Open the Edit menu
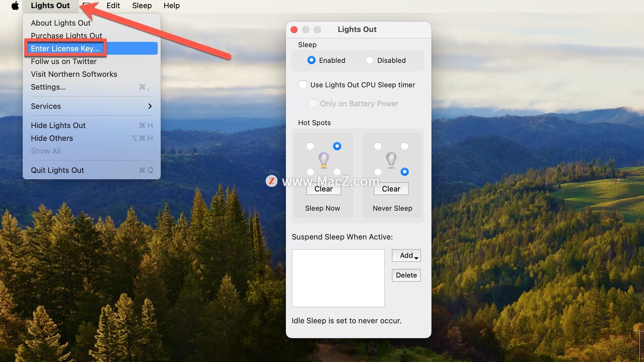 point(113,6)
